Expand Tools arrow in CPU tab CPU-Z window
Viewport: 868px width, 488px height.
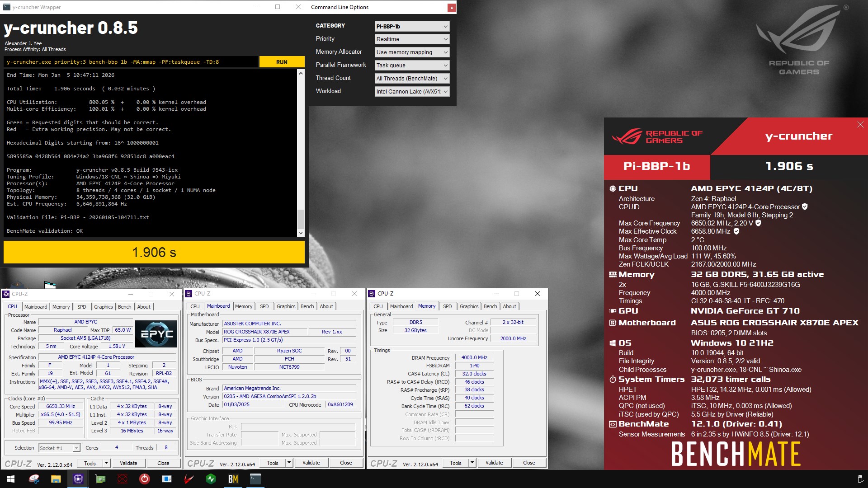coord(106,463)
